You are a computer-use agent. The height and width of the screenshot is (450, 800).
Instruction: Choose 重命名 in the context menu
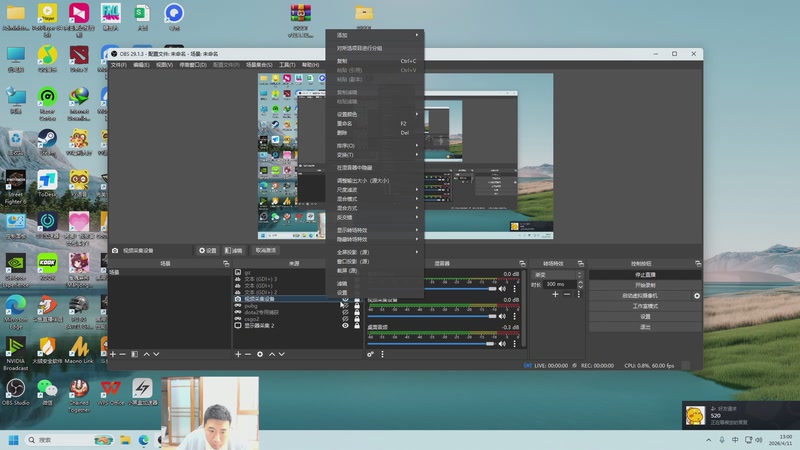click(375, 123)
